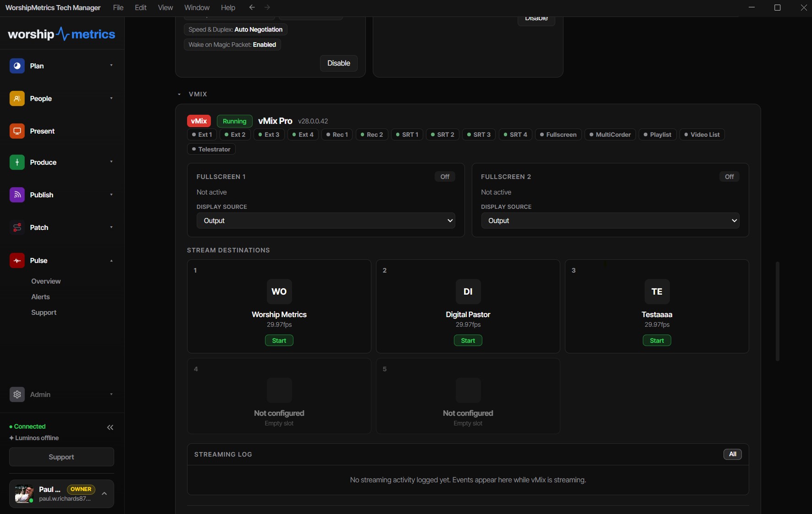Open the Edit menu

tap(141, 7)
